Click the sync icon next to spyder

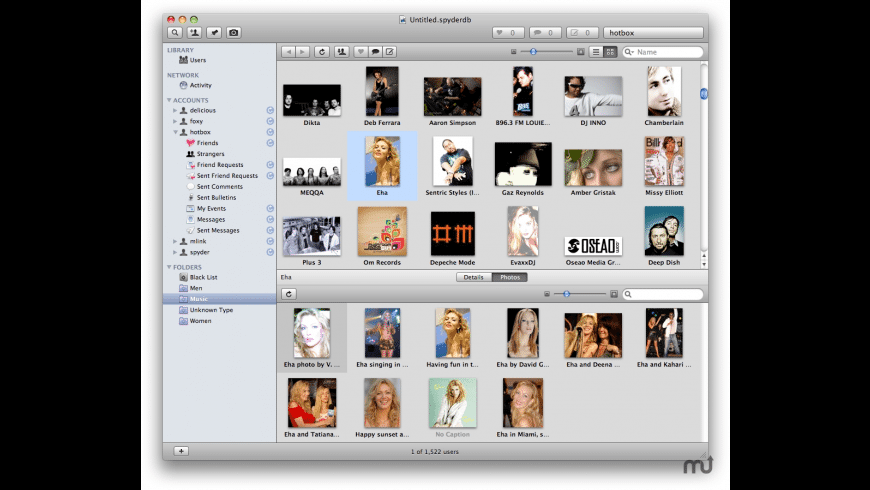pos(270,252)
